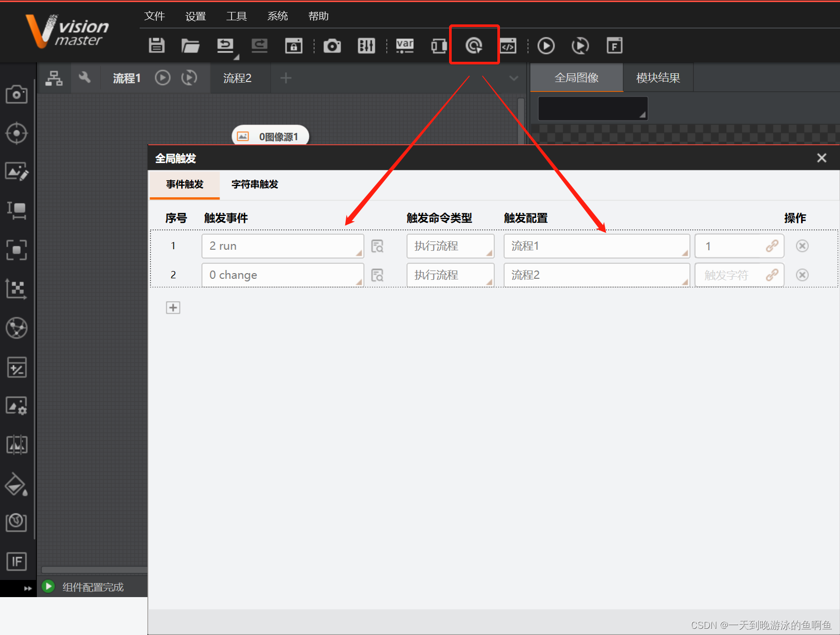Run the flow once with play icon
The width and height of the screenshot is (840, 635).
546,46
